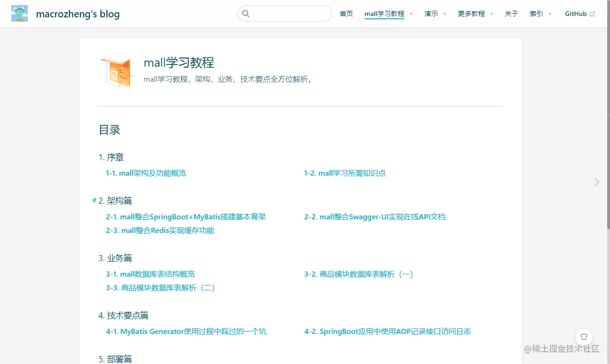Image resolution: width=610 pixels, height=364 pixels.
Task: Open 4-2. SpringBoot AOP日志 article link
Action: point(388,331)
